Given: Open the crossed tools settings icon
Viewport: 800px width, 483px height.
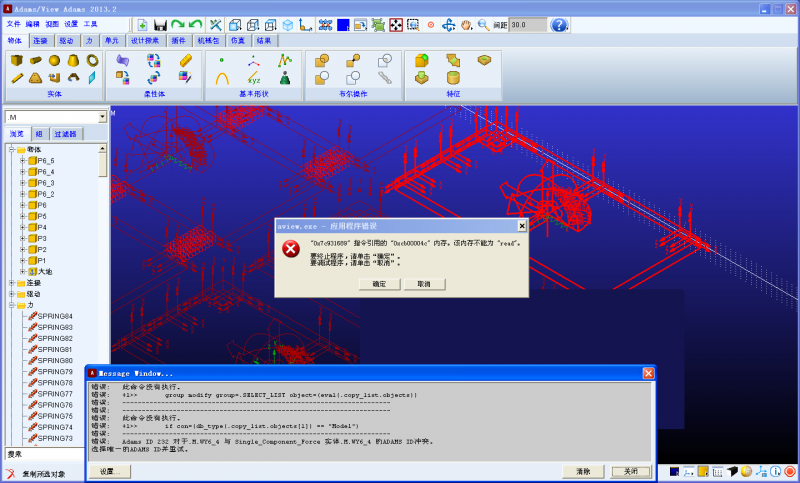Looking at the screenshot, I should tap(216, 24).
